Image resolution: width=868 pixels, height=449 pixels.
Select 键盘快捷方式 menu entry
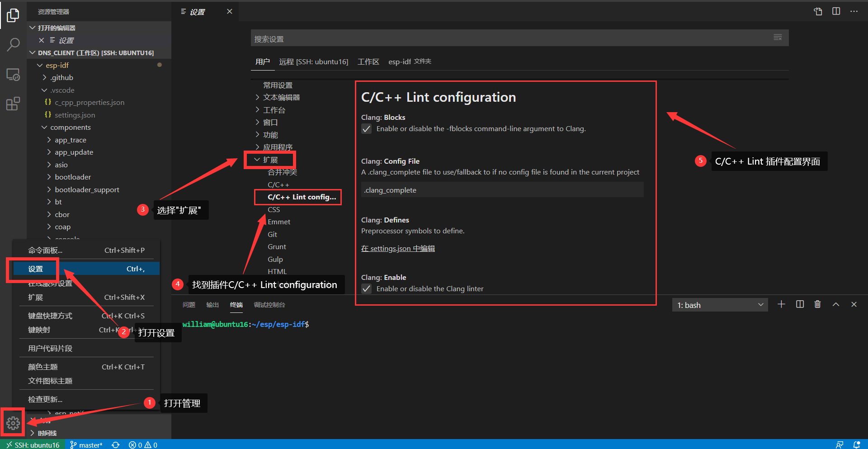click(x=86, y=316)
